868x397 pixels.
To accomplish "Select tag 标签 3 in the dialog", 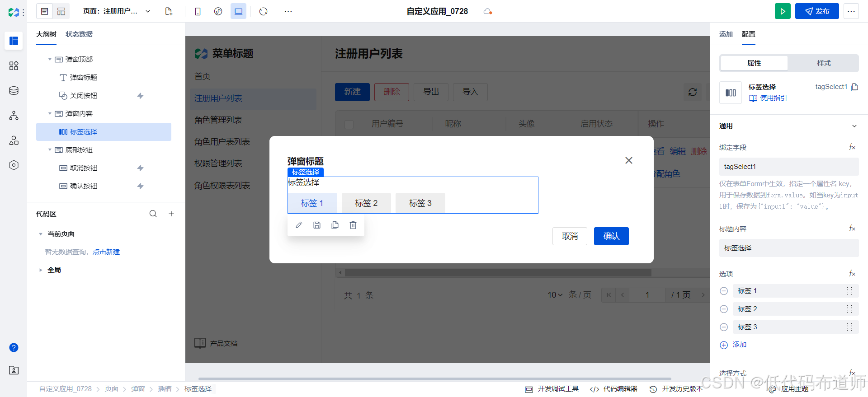I will 420,203.
